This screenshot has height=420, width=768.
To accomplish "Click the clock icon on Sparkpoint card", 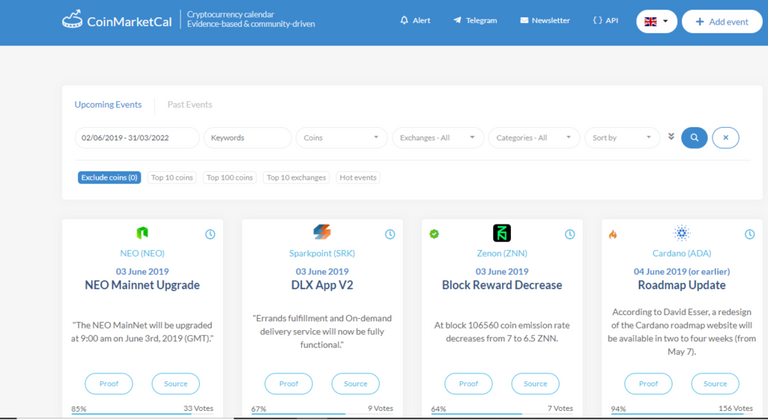I will (x=390, y=234).
